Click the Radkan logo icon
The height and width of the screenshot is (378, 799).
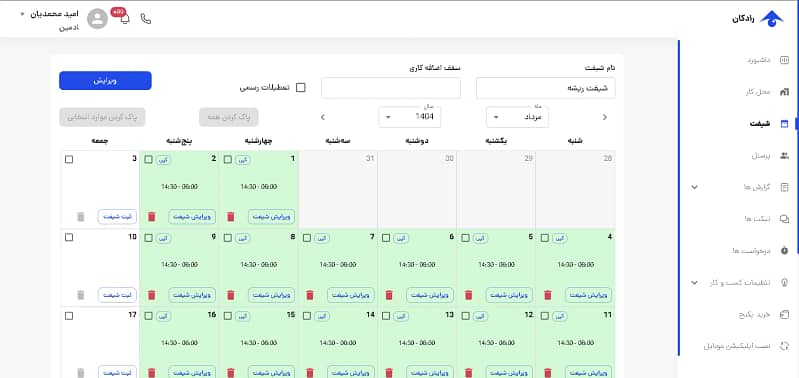pos(771,19)
